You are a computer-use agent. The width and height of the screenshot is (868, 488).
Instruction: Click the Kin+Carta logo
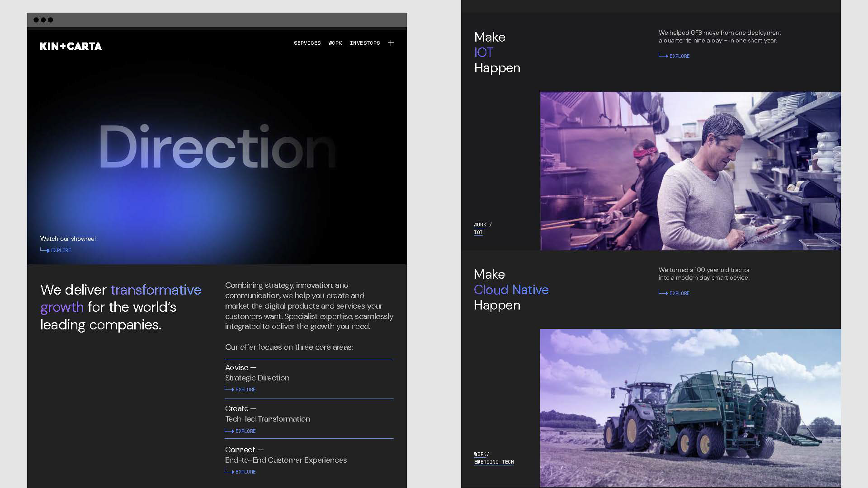tap(71, 46)
